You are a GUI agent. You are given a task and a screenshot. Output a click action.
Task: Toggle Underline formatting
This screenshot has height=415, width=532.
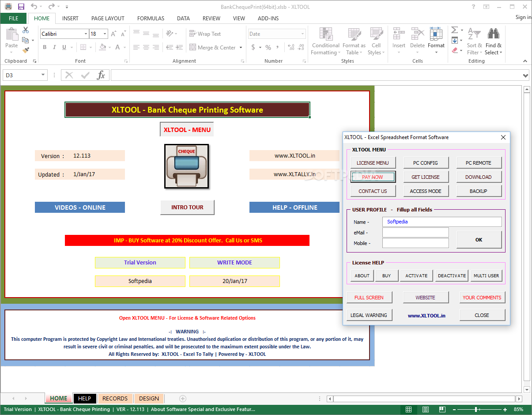pyautogui.click(x=64, y=47)
